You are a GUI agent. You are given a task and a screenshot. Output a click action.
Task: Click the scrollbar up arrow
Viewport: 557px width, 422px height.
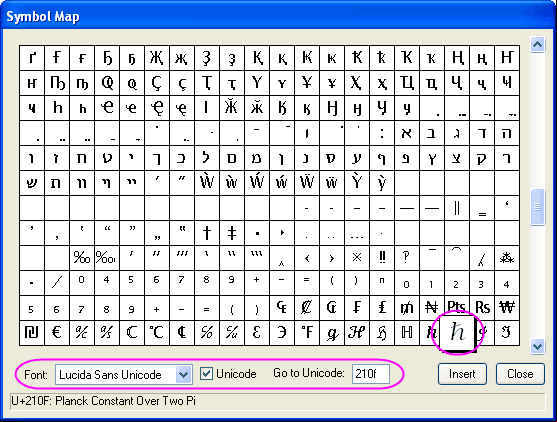(x=537, y=44)
